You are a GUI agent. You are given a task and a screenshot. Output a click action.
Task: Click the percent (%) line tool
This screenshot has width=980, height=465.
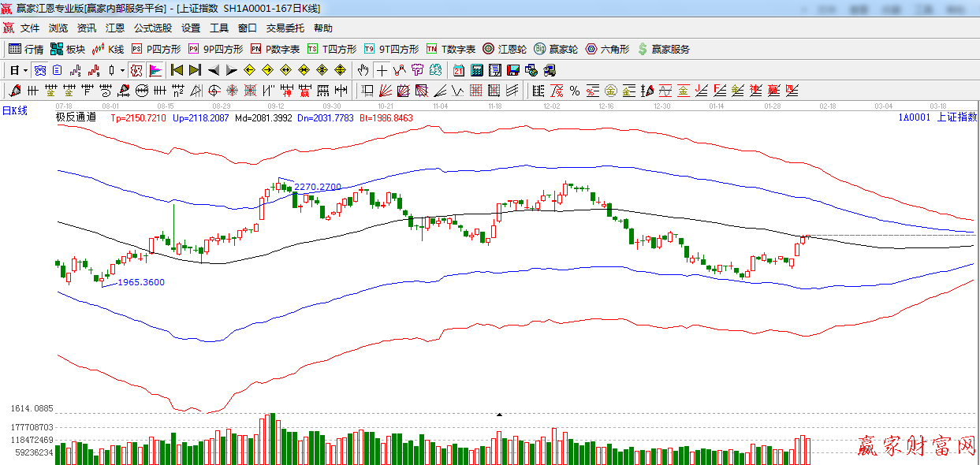pyautogui.click(x=575, y=91)
